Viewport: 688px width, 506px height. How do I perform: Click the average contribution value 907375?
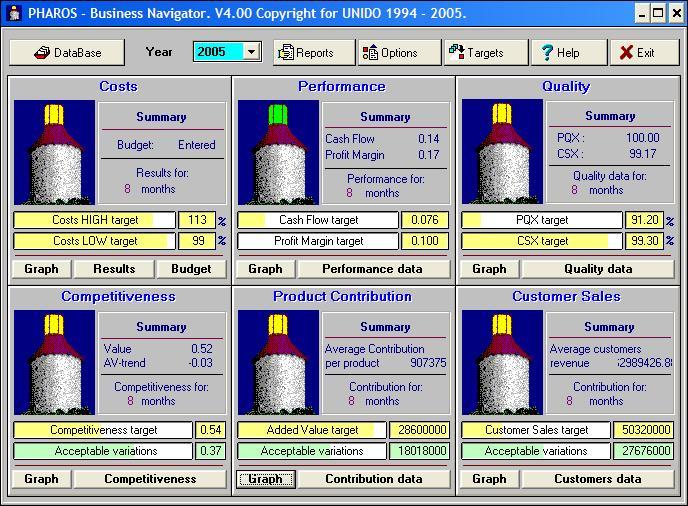tap(428, 363)
